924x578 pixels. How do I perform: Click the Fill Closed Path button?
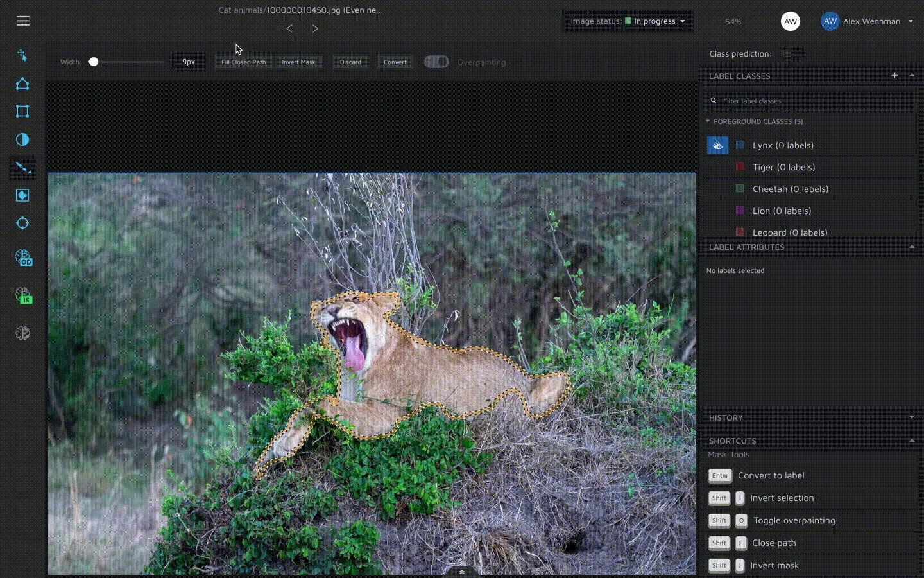(x=243, y=62)
